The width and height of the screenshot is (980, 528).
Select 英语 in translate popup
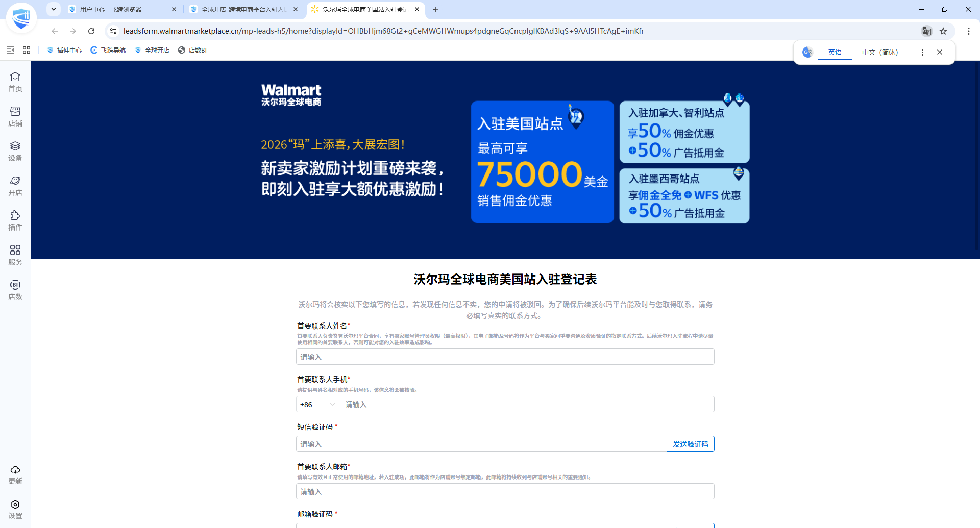click(x=835, y=52)
